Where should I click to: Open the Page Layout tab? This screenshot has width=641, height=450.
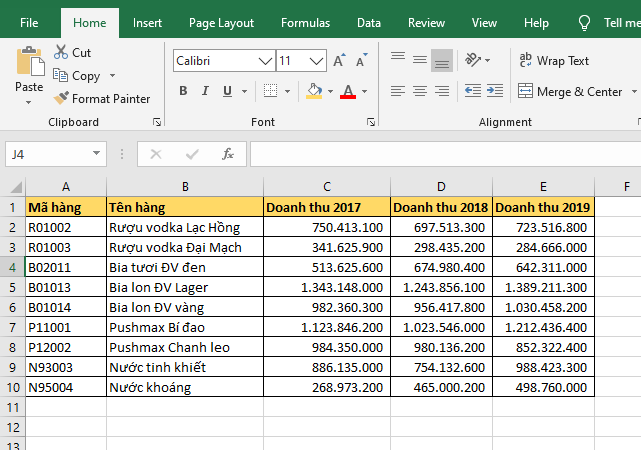click(221, 23)
